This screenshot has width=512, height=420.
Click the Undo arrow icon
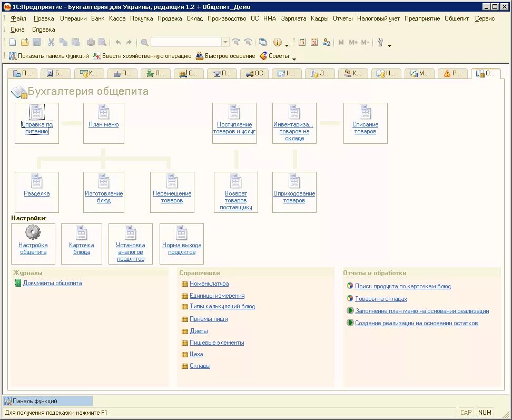pyautogui.click(x=118, y=42)
